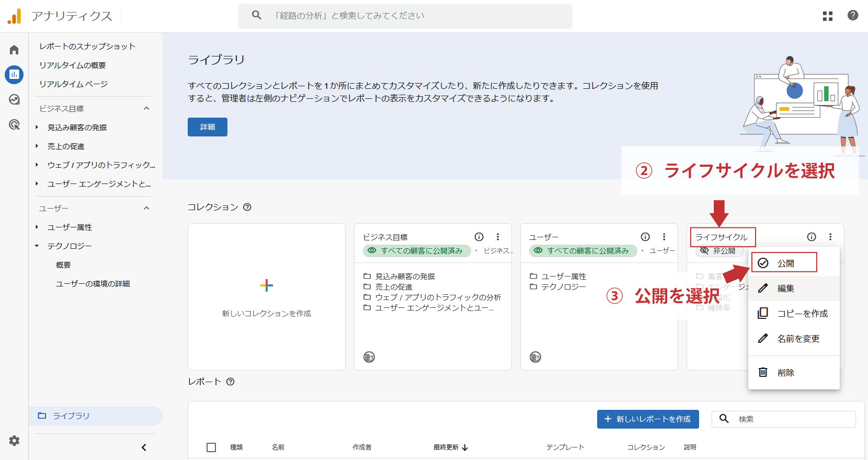Viewport: 868px width, 460px height.
Task: Open three-dot menu on ユーザー card
Action: (664, 237)
